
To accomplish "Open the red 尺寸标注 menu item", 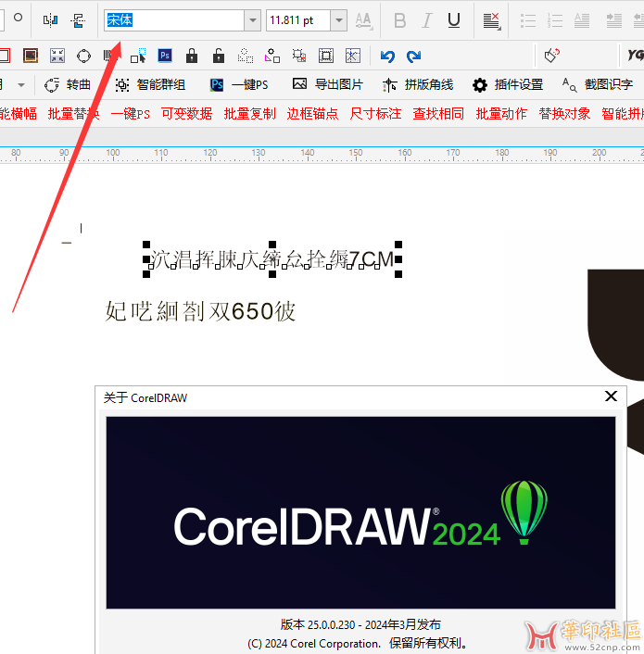I will click(375, 113).
